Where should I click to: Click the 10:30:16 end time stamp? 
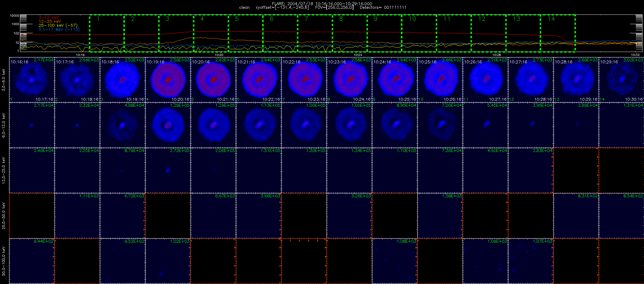click(634, 99)
